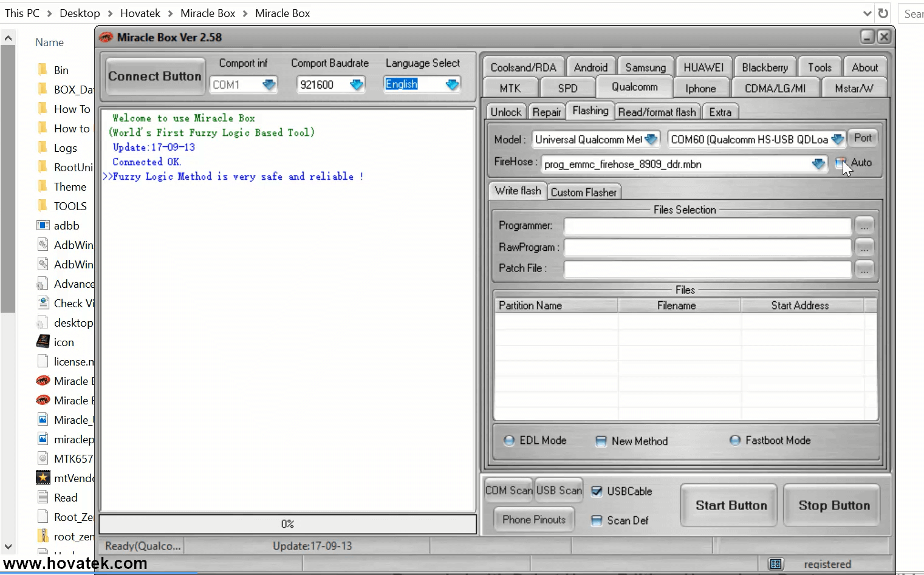This screenshot has height=575, width=924.
Task: Click the mtVendor star icon file
Action: click(43, 478)
